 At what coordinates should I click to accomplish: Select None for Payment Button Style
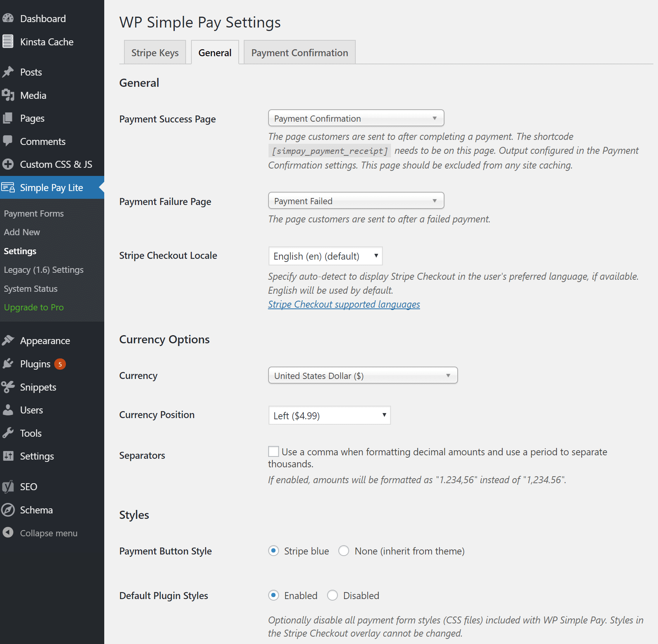(344, 551)
